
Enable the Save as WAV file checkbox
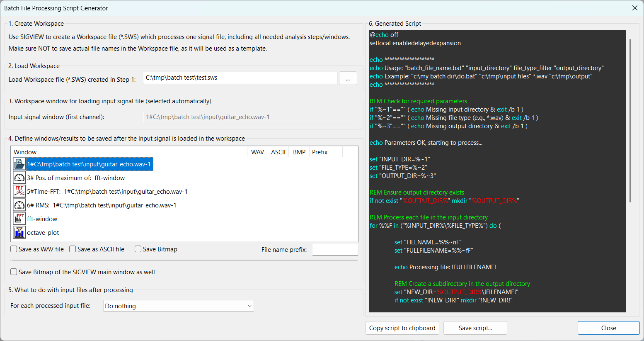[x=14, y=249]
